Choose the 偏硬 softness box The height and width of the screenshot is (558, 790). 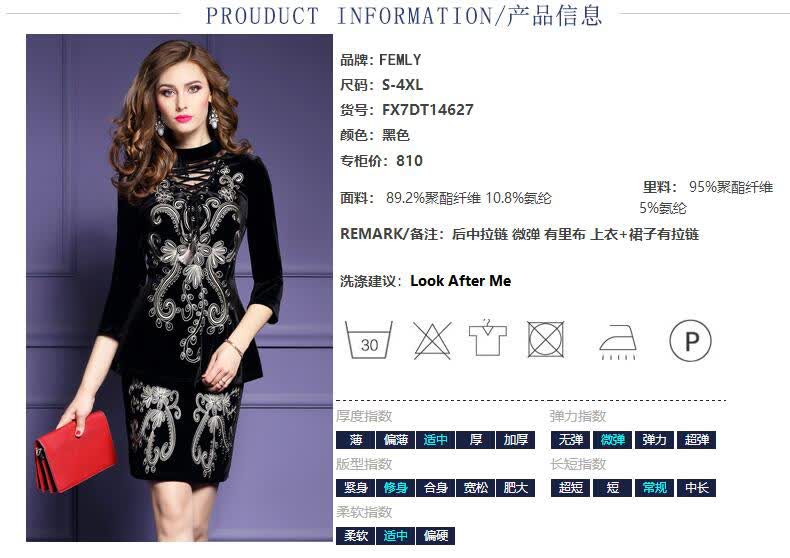435,535
